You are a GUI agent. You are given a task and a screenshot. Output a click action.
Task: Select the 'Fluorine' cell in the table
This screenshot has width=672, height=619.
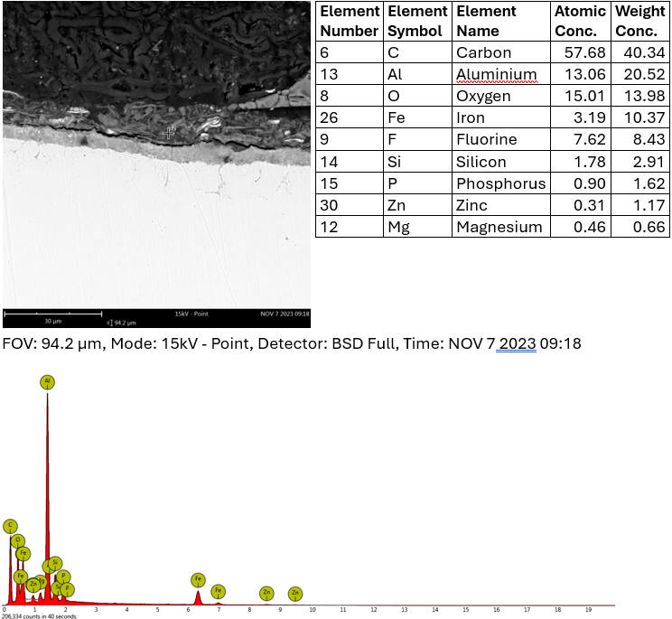501,139
